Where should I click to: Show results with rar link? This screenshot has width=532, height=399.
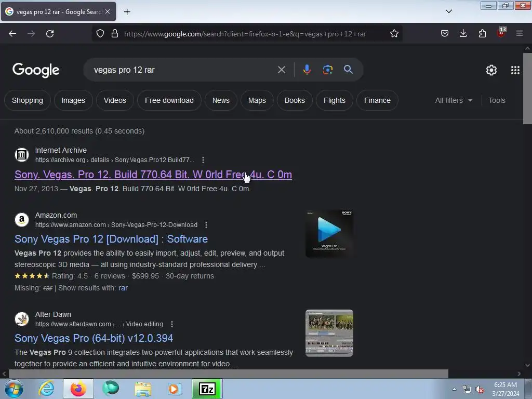(x=123, y=288)
